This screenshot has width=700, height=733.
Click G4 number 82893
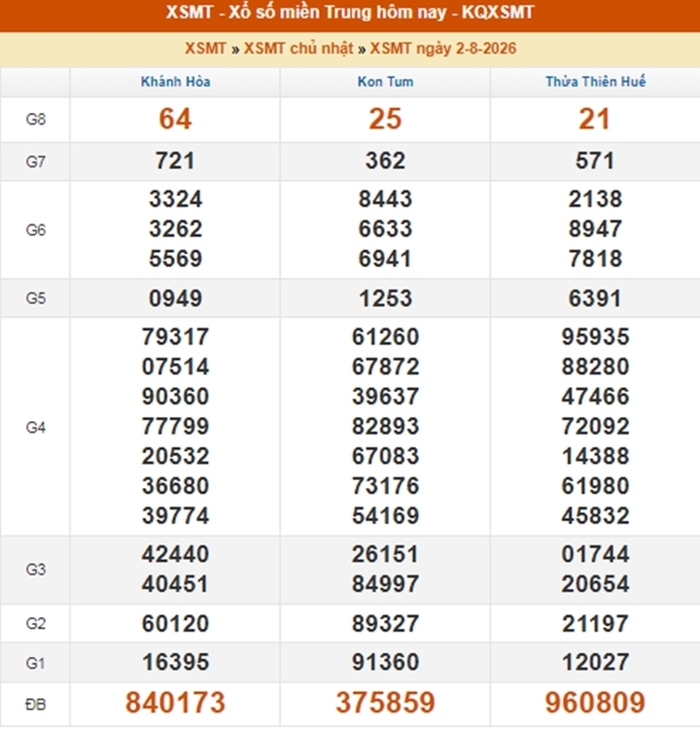click(x=385, y=427)
